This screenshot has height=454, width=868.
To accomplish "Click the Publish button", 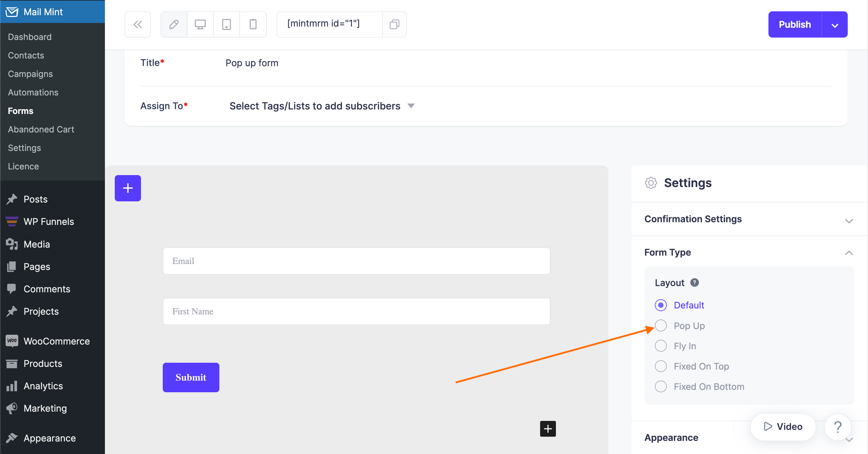I will tap(794, 24).
